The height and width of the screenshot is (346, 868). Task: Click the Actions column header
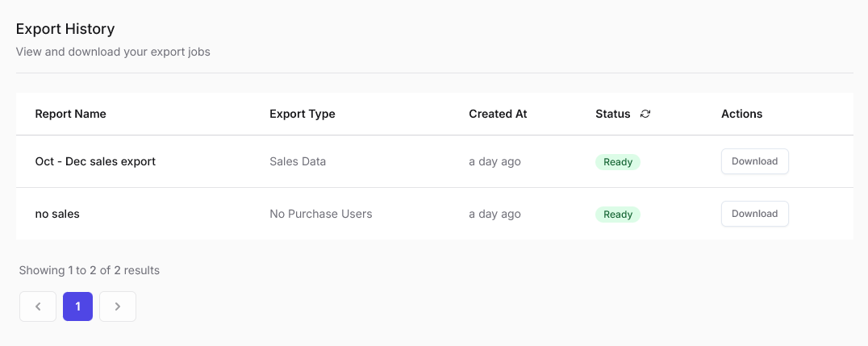coord(741,114)
